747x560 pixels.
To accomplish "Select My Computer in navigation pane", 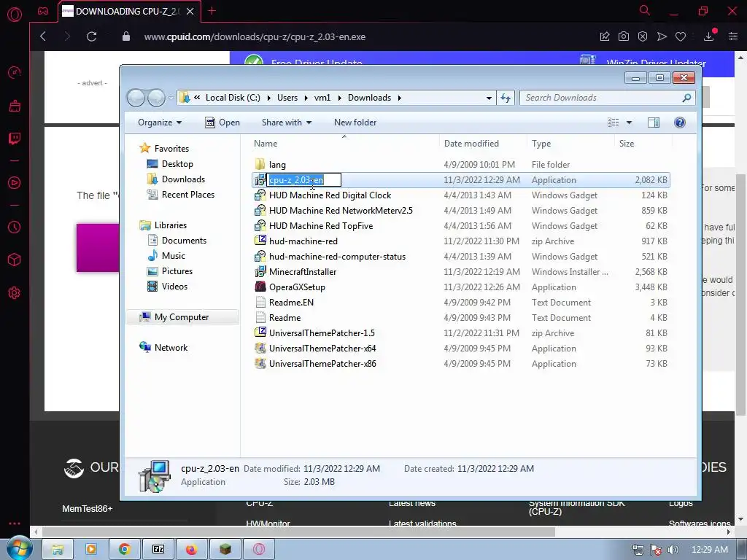I will coord(182,317).
